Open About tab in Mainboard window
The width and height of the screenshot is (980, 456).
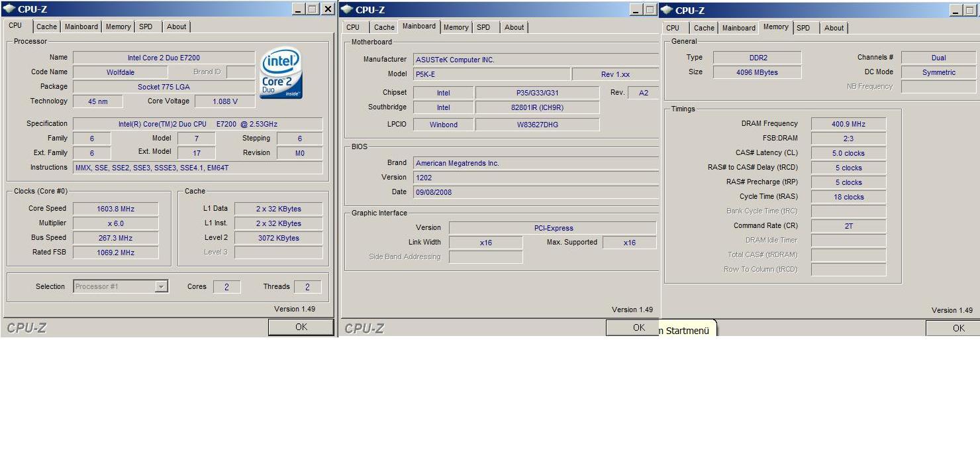(x=514, y=27)
